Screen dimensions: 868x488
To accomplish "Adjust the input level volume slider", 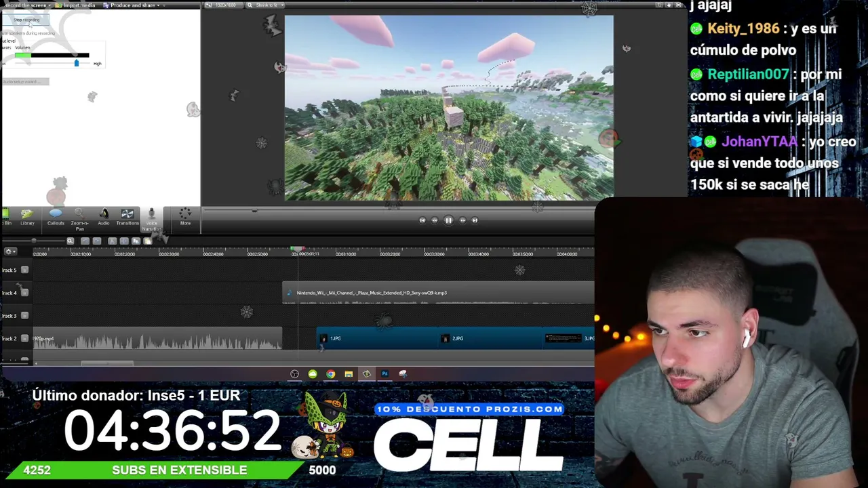I will (x=76, y=63).
